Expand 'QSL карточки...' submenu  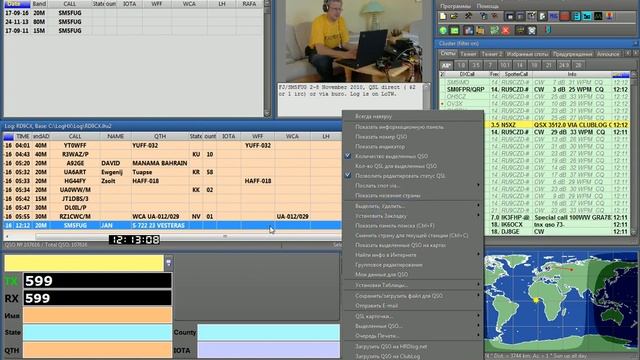pos(412,316)
